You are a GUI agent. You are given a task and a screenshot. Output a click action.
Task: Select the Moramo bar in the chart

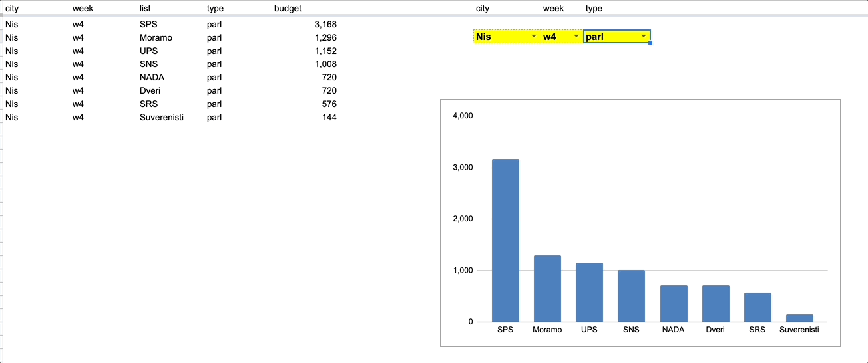tap(547, 289)
